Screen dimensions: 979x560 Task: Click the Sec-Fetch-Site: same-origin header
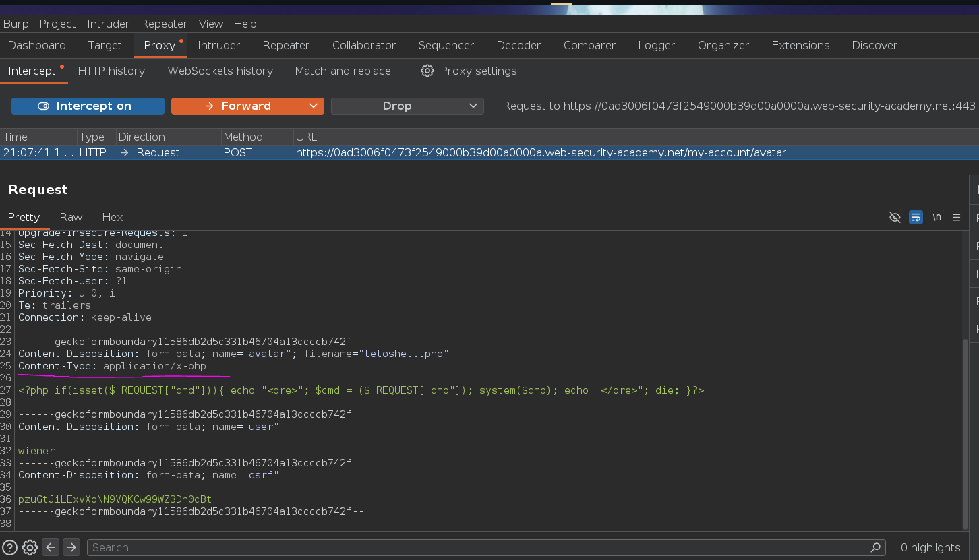click(100, 269)
